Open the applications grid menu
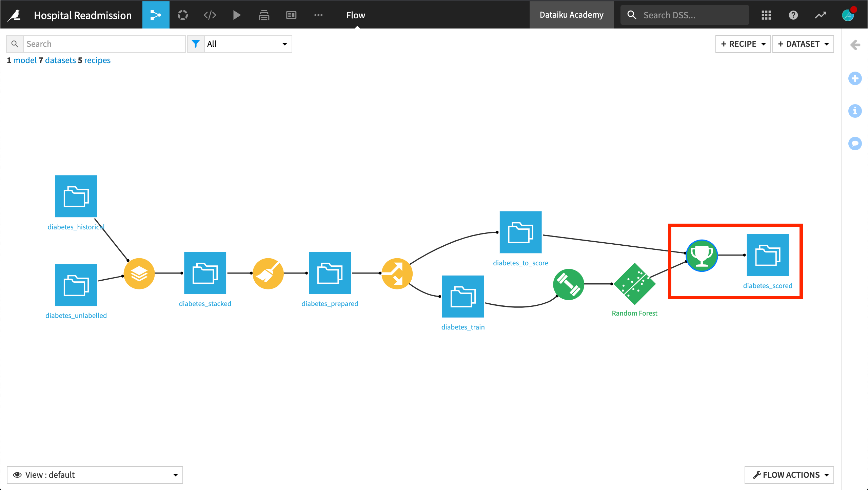868x490 pixels. tap(766, 15)
